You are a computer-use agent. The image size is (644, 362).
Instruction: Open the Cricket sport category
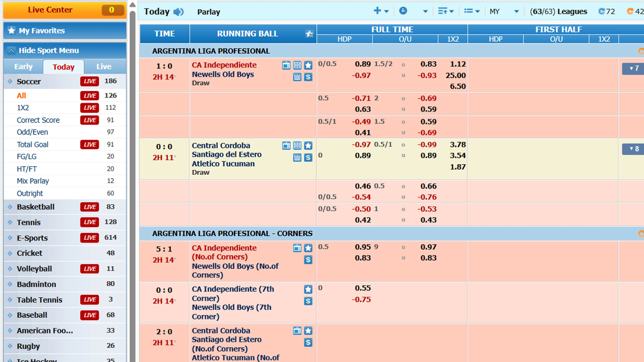65,253
